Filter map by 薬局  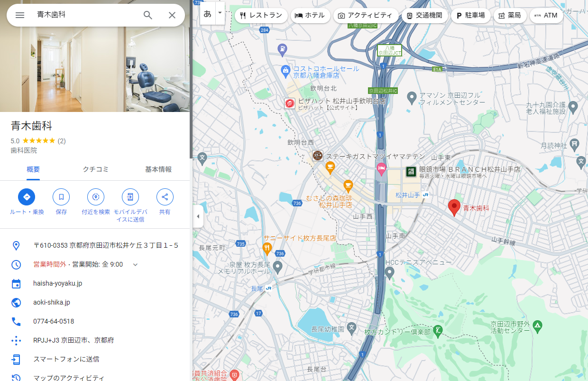509,15
